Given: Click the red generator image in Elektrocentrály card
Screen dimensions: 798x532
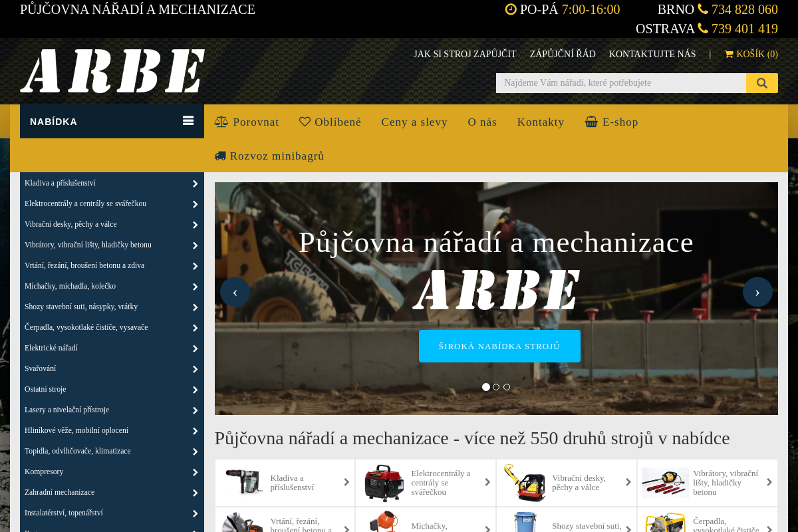Looking at the screenshot, I should coord(384,483).
